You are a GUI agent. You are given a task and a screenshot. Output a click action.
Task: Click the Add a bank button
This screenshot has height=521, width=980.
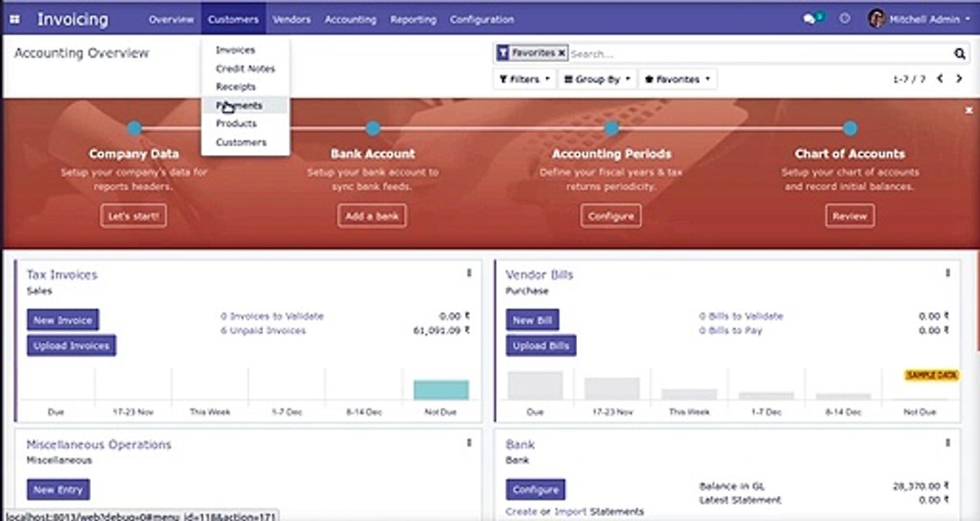[372, 216]
